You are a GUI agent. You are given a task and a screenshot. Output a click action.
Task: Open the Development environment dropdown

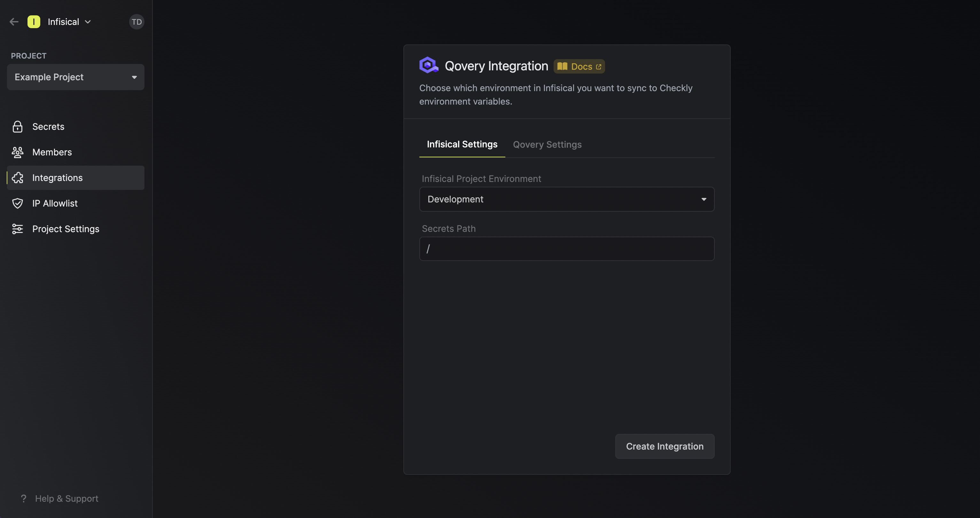[x=566, y=199]
